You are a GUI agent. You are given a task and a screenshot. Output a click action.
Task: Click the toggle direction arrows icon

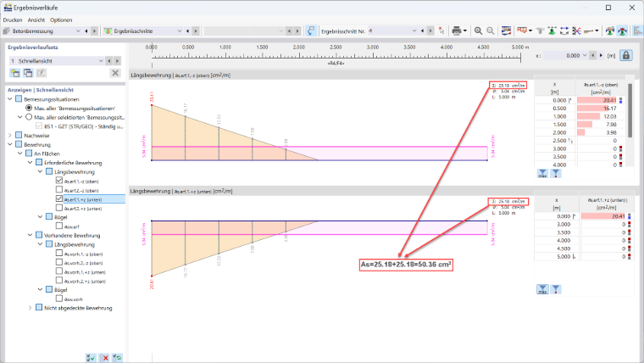coord(564,31)
